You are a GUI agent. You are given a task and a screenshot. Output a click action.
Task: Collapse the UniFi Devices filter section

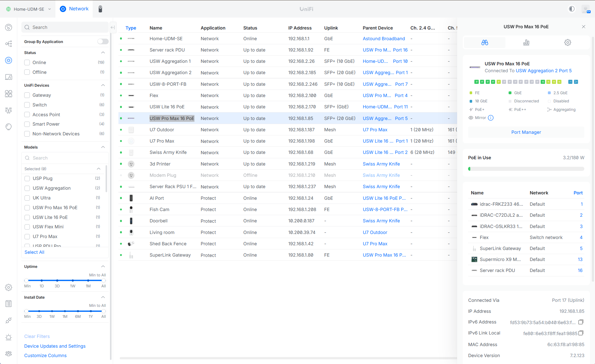coord(103,85)
